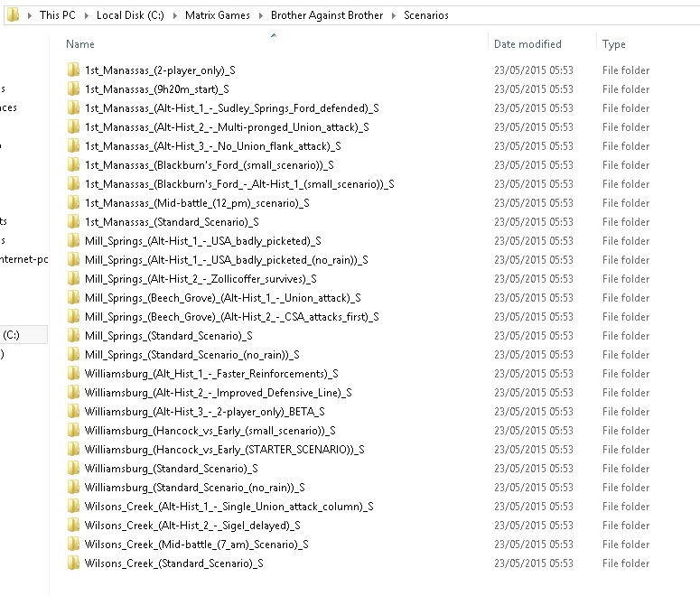
Task: Select Wilsons_Creek_(Mid-battle_(7_am)_Scenario)_S folder name
Action: pyautogui.click(x=196, y=545)
